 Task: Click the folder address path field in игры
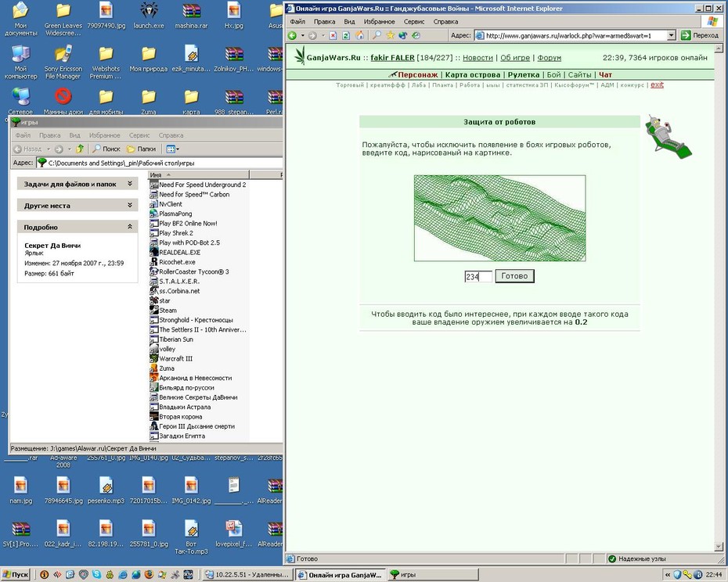coord(159,163)
